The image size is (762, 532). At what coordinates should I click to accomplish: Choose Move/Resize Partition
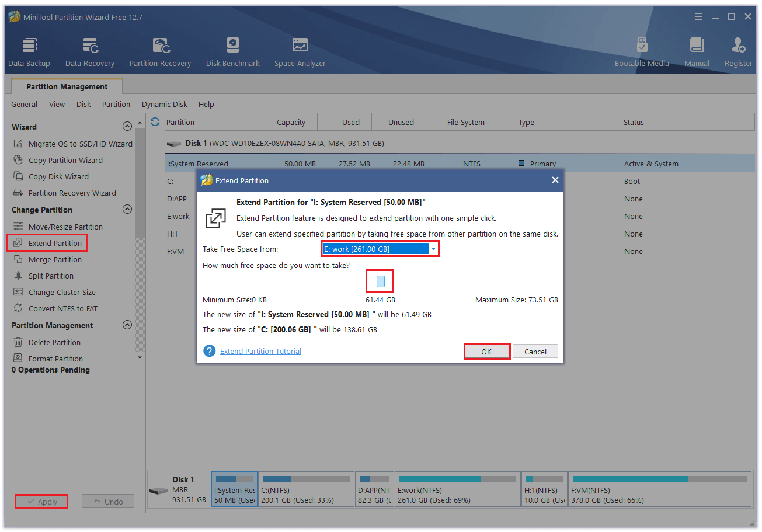coord(58,227)
